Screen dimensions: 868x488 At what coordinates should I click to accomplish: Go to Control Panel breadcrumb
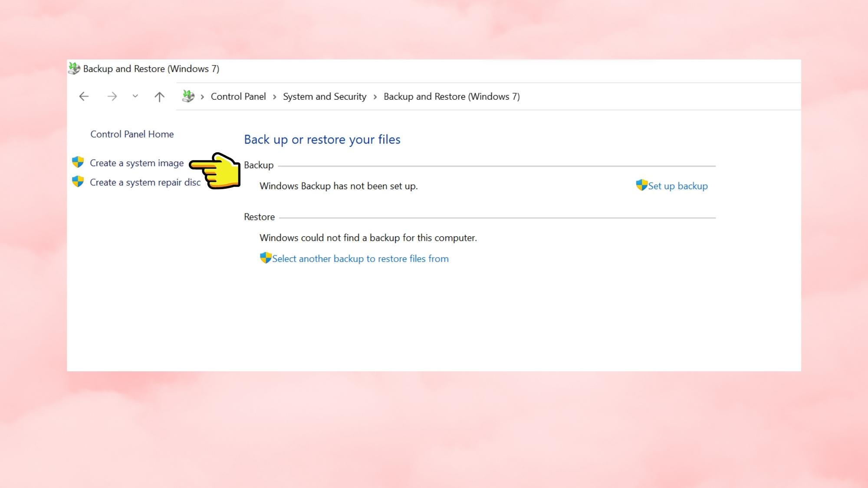[x=238, y=96]
